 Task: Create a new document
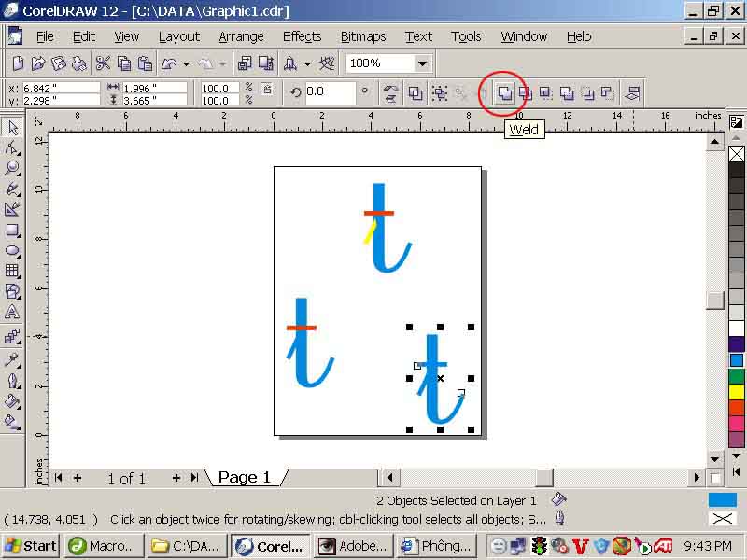(x=18, y=63)
